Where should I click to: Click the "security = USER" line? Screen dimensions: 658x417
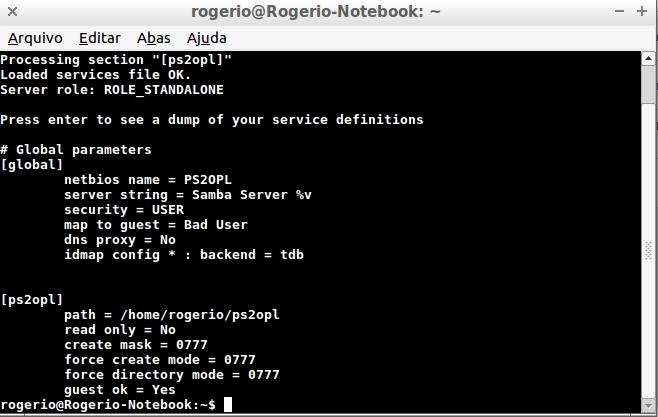[x=123, y=209]
